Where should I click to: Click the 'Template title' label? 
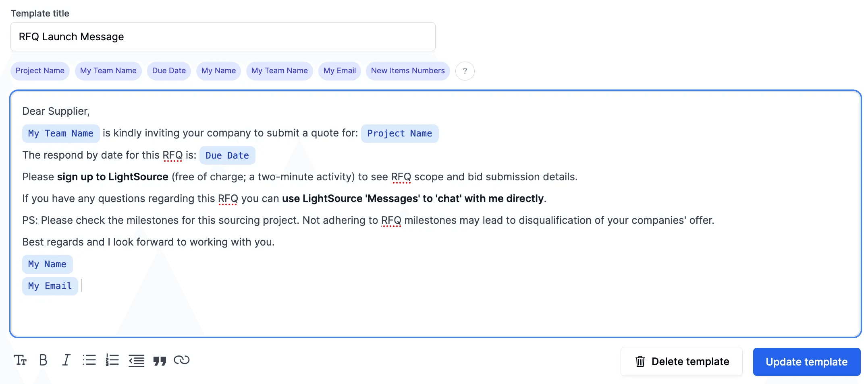(x=40, y=13)
